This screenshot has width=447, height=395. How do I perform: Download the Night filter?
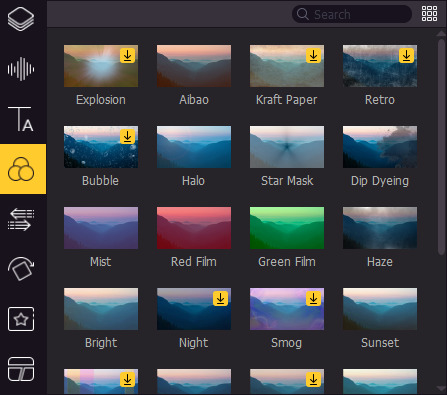click(220, 299)
